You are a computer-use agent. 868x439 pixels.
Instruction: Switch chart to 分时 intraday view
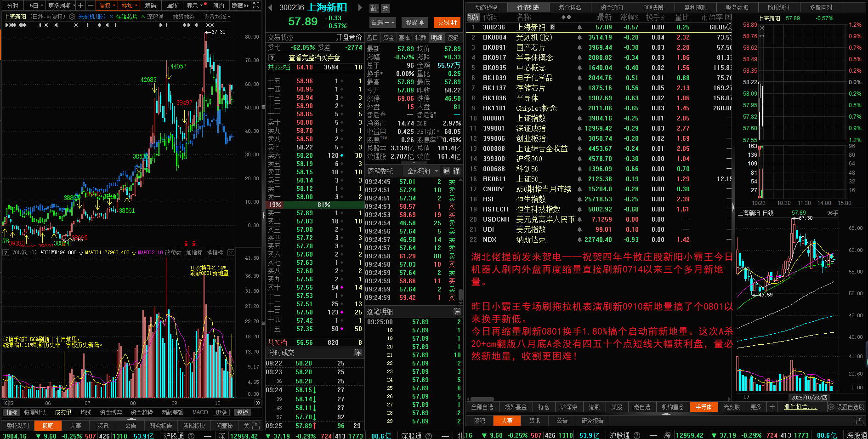[x=13, y=6]
